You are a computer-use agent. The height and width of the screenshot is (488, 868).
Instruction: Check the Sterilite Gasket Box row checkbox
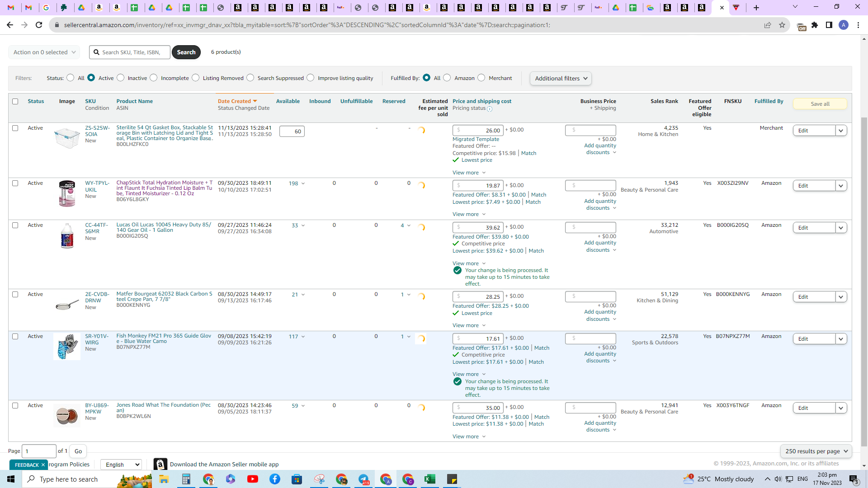[15, 128]
